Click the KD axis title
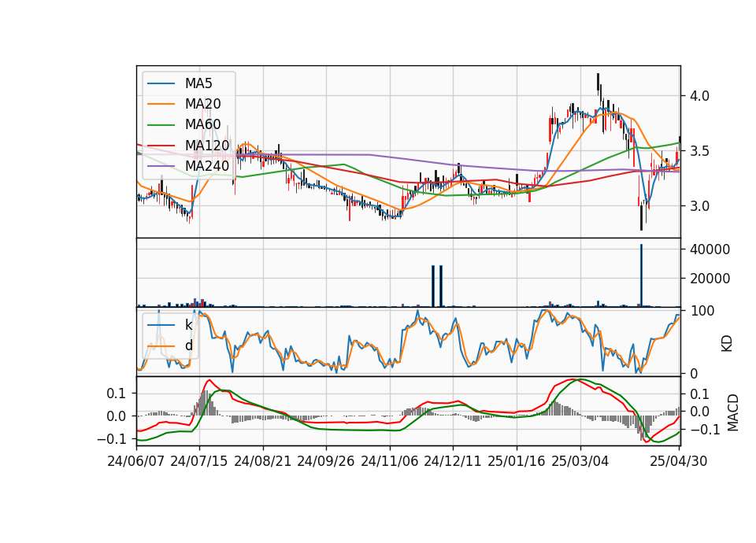The width and height of the screenshot is (756, 543). [727, 344]
